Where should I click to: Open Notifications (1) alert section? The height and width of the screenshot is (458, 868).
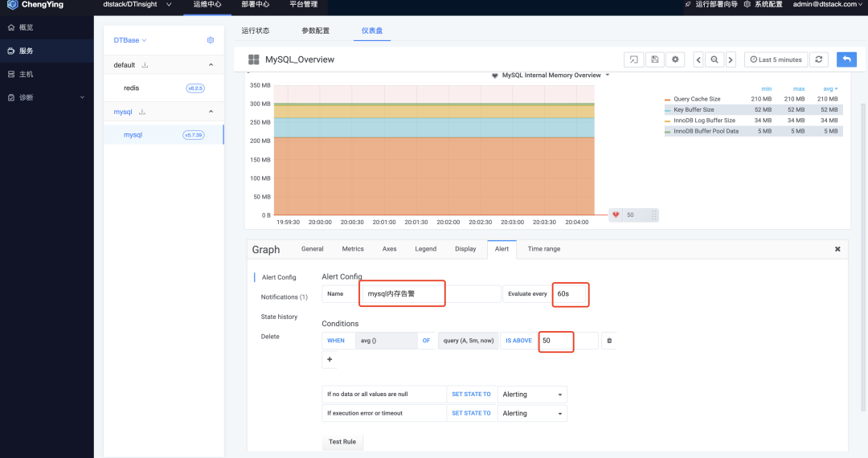284,297
